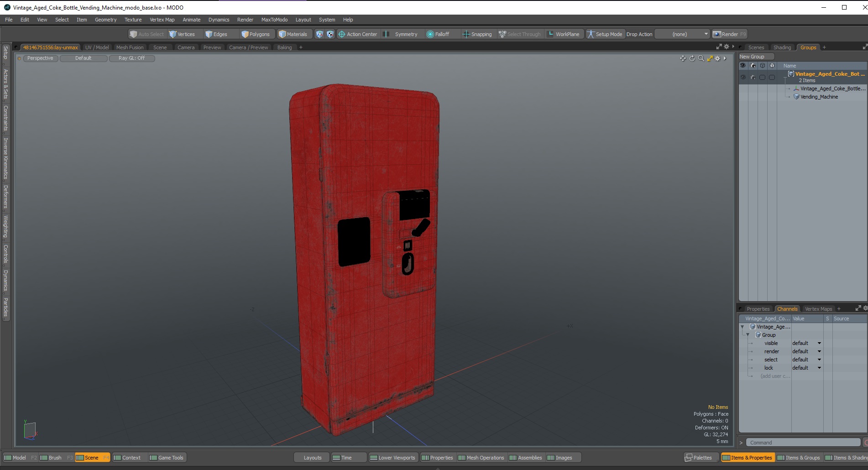Open viewport settings gear icon
The width and height of the screenshot is (868, 470).
point(717,58)
